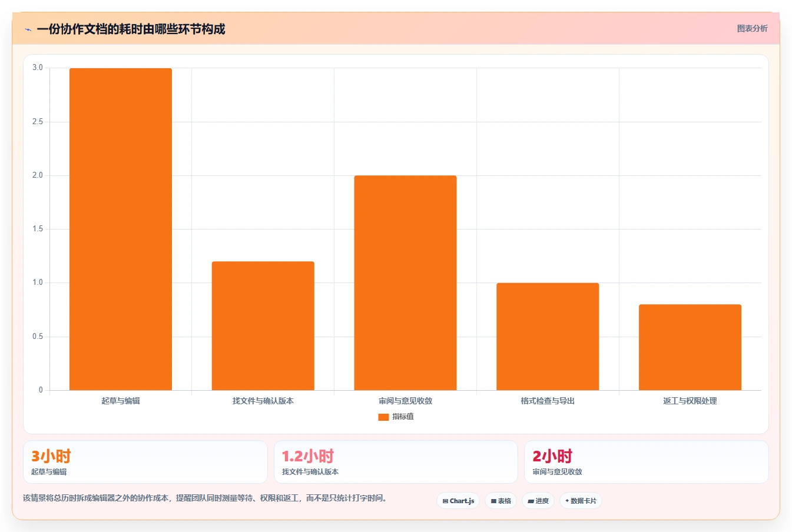Select the 进度 tag chip
Viewport: 792px width, 532px height.
pyautogui.click(x=538, y=501)
